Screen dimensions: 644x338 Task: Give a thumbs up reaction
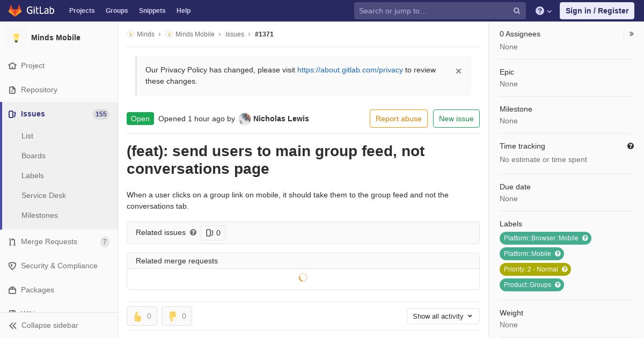(x=142, y=316)
